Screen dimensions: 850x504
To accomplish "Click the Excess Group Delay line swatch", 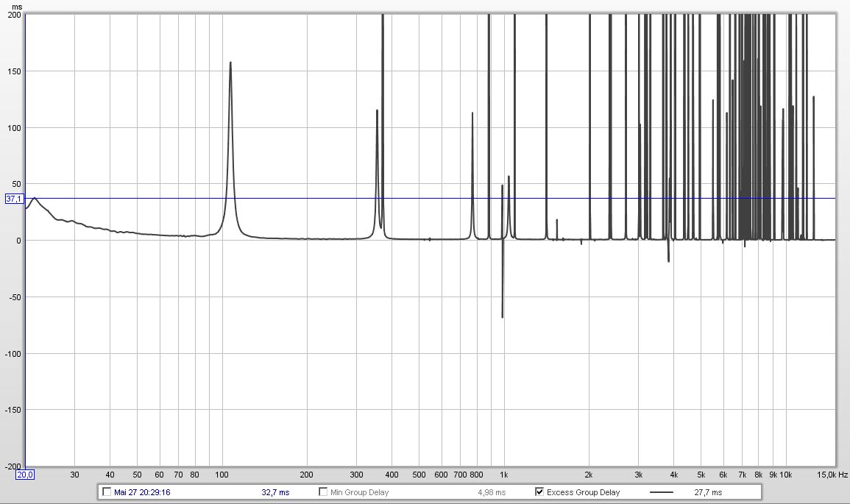I will pyautogui.click(x=661, y=492).
